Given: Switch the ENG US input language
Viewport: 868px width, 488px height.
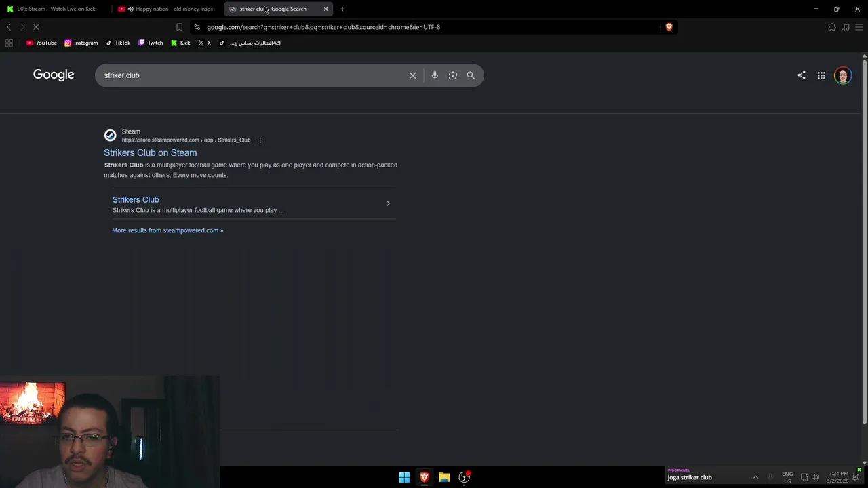Looking at the screenshot, I should 787,477.
